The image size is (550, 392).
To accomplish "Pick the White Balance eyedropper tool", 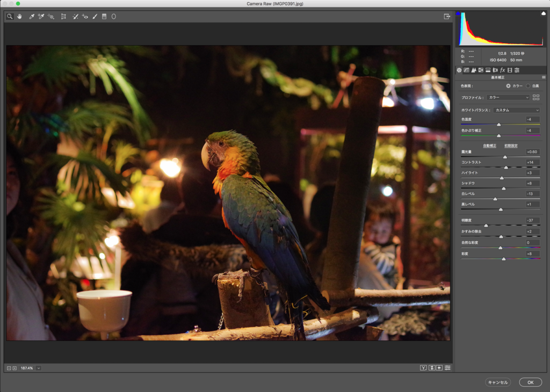I will (x=32, y=17).
